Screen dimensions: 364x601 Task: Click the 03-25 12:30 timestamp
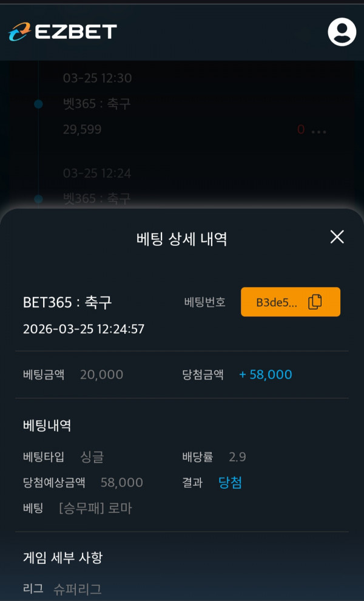point(97,78)
